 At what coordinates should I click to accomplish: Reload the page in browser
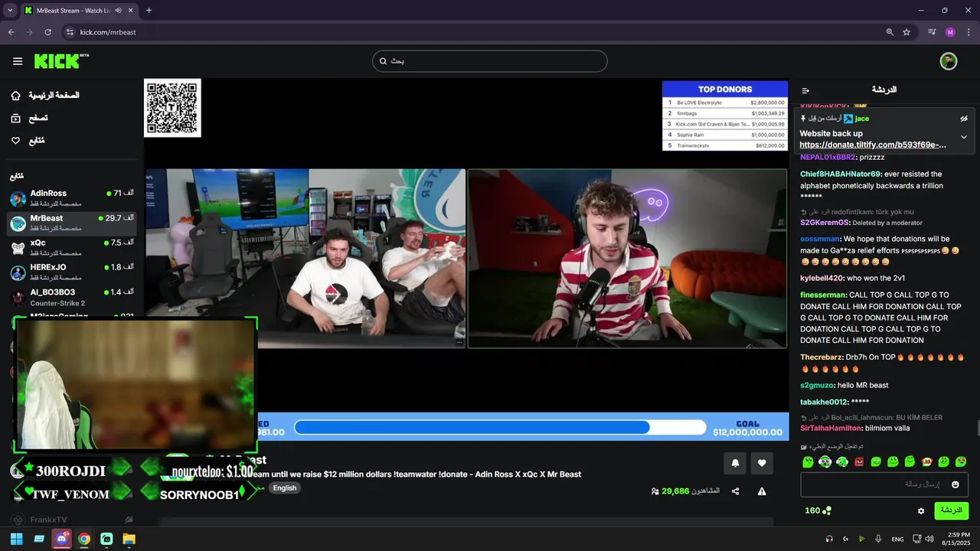pyautogui.click(x=47, y=32)
